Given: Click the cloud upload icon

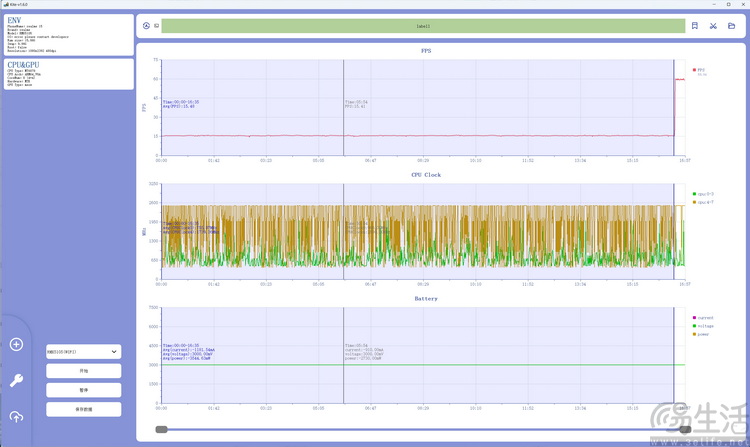Looking at the screenshot, I should [x=16, y=416].
